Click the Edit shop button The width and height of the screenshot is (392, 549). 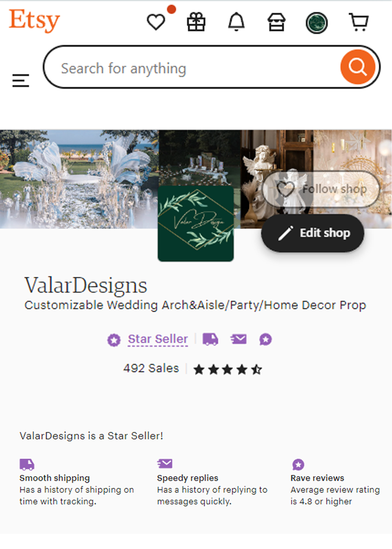coord(312,233)
